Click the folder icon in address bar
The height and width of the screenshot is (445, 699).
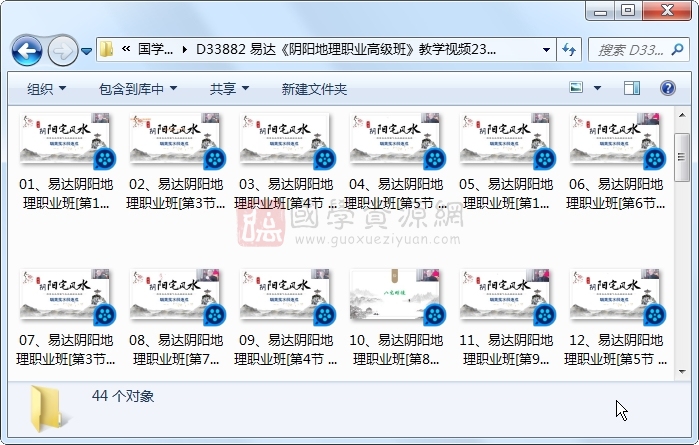[x=106, y=49]
